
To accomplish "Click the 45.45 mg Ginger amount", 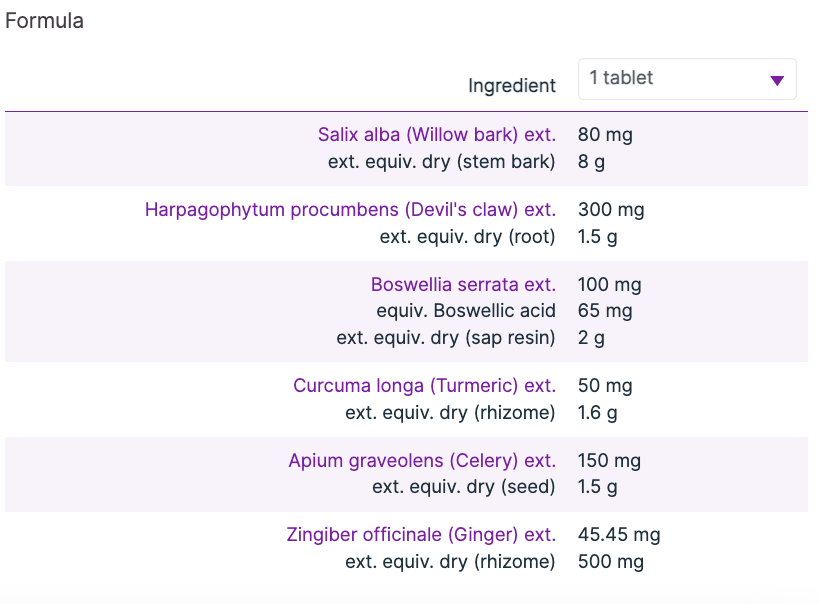I will [x=619, y=536].
